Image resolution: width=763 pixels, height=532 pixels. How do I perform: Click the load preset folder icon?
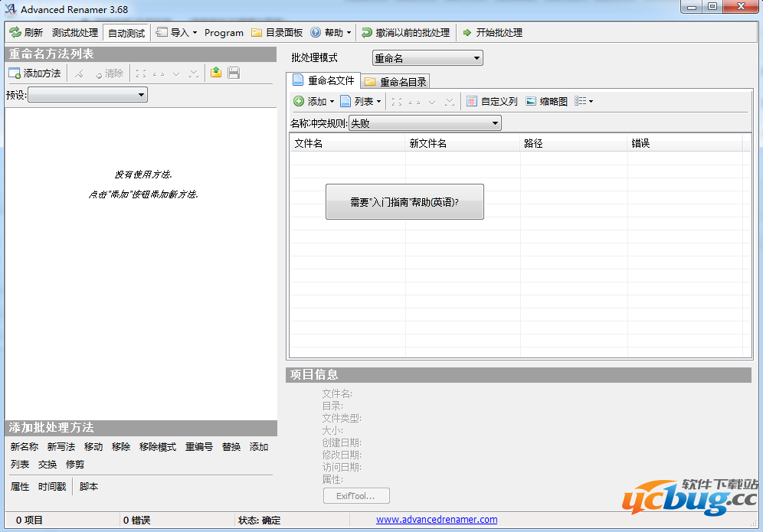tap(215, 72)
